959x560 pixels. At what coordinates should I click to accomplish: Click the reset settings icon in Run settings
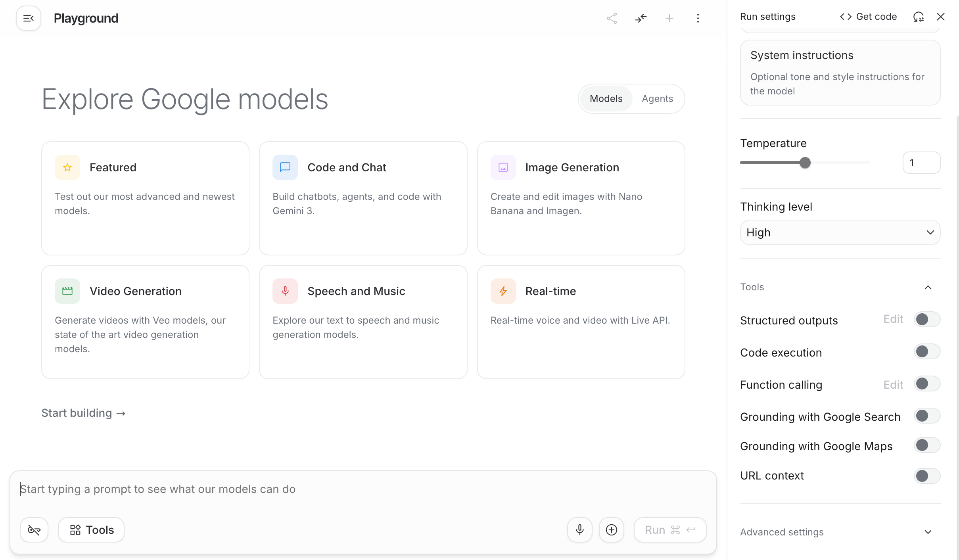(919, 17)
